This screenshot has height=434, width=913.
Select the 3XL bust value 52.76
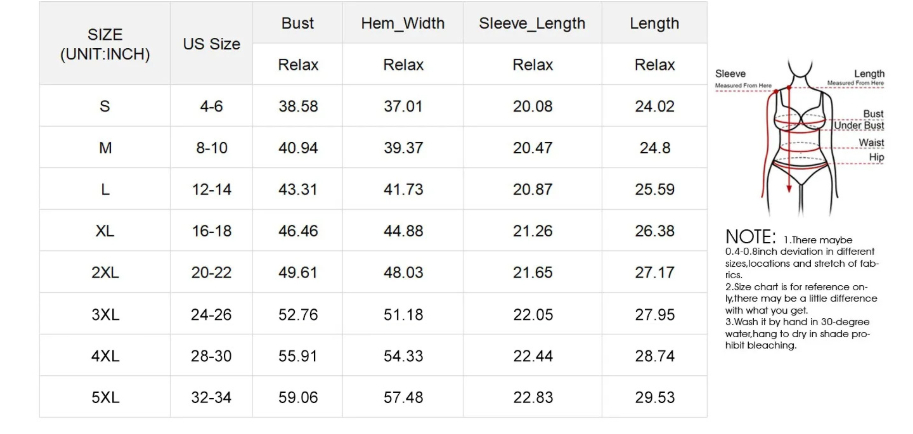297,314
